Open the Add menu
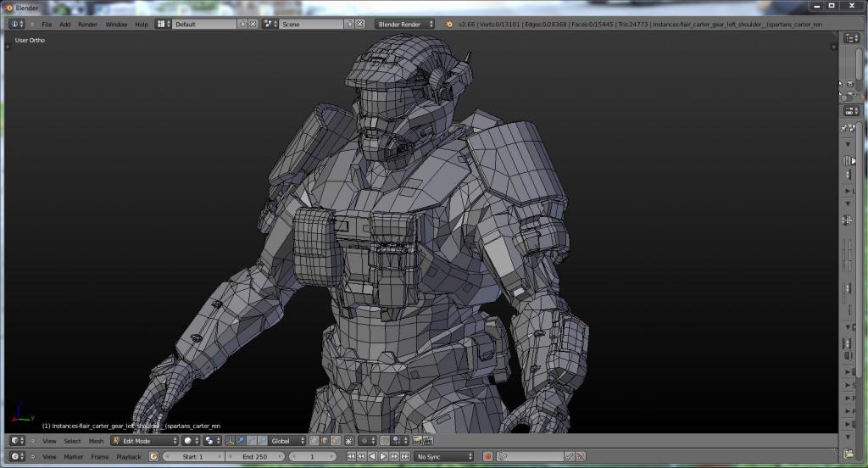Image resolution: width=868 pixels, height=468 pixels. [64, 25]
